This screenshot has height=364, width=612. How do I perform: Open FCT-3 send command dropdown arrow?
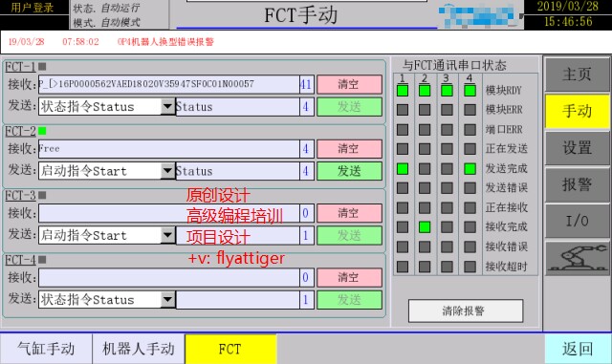pyautogui.click(x=167, y=235)
